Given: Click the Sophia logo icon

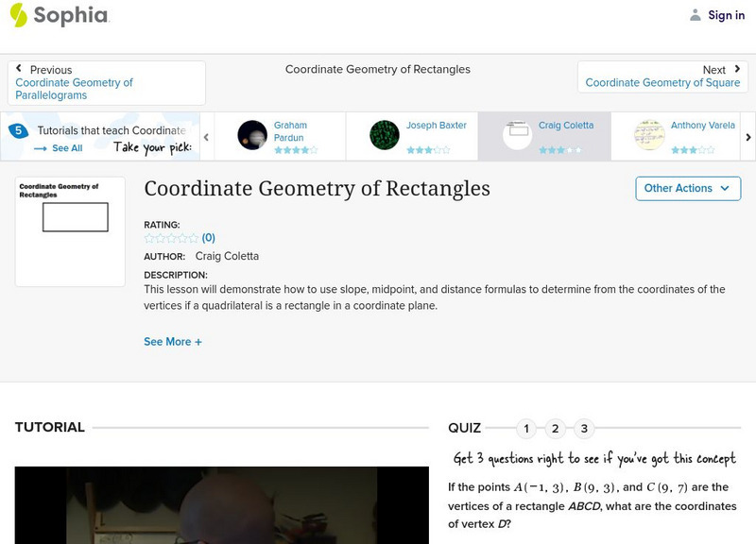Looking at the screenshot, I should click(x=18, y=15).
